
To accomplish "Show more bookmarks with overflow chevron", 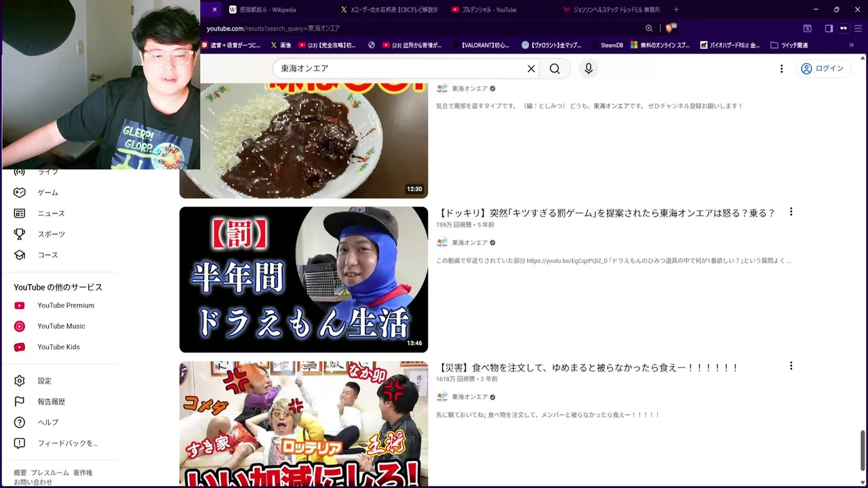I will [x=851, y=45].
